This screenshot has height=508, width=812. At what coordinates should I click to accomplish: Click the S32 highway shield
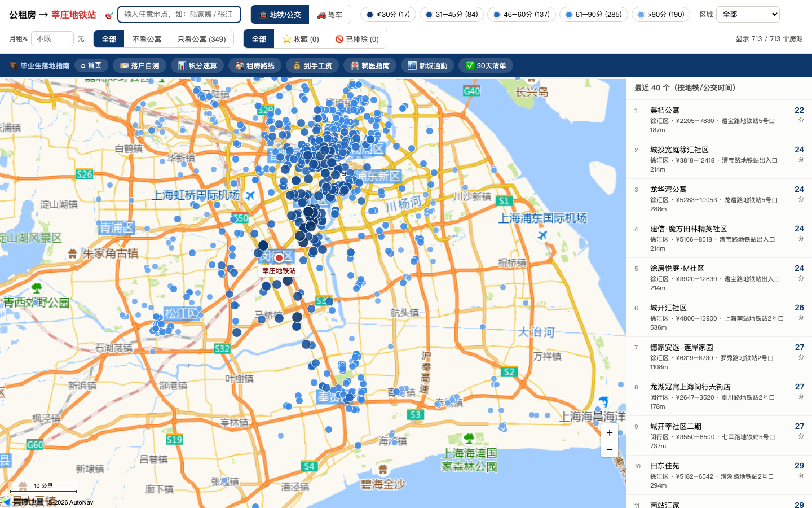point(222,349)
